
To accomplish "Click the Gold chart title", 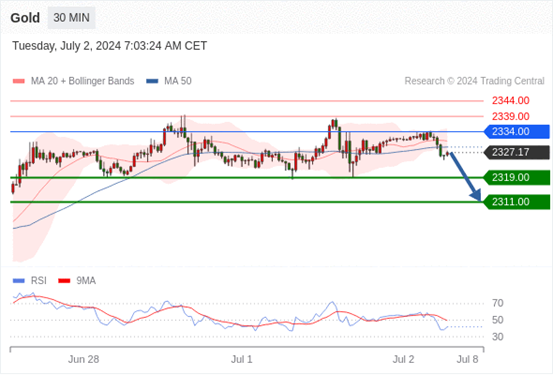I will (25, 18).
